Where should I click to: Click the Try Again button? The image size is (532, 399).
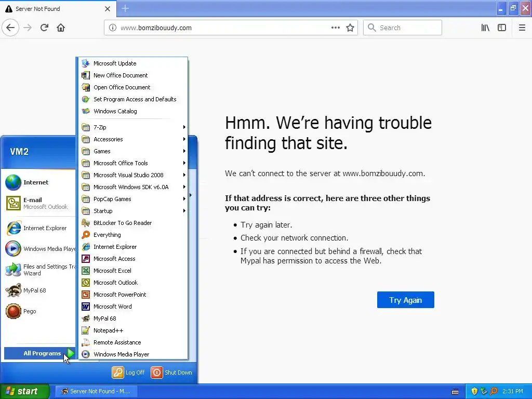click(x=405, y=300)
